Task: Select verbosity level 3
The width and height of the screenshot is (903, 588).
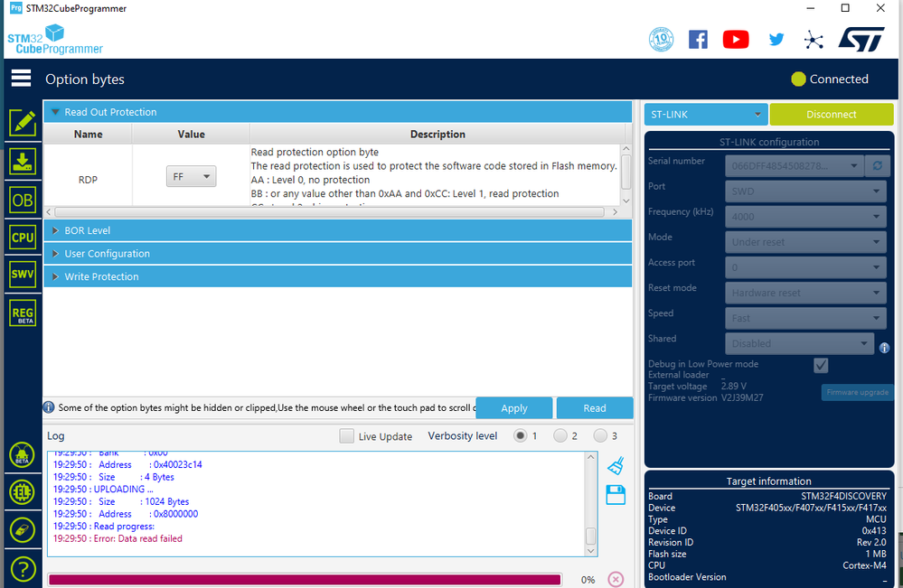Action: (x=600, y=435)
